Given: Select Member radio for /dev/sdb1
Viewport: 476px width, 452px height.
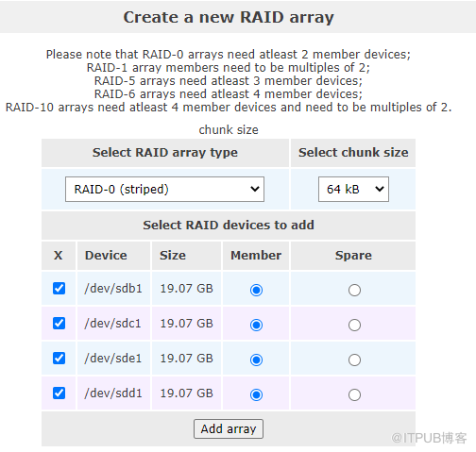Looking at the screenshot, I should pyautogui.click(x=256, y=290).
